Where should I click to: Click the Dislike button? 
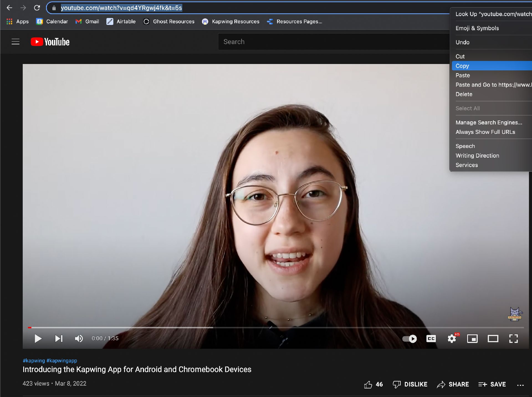tap(410, 384)
